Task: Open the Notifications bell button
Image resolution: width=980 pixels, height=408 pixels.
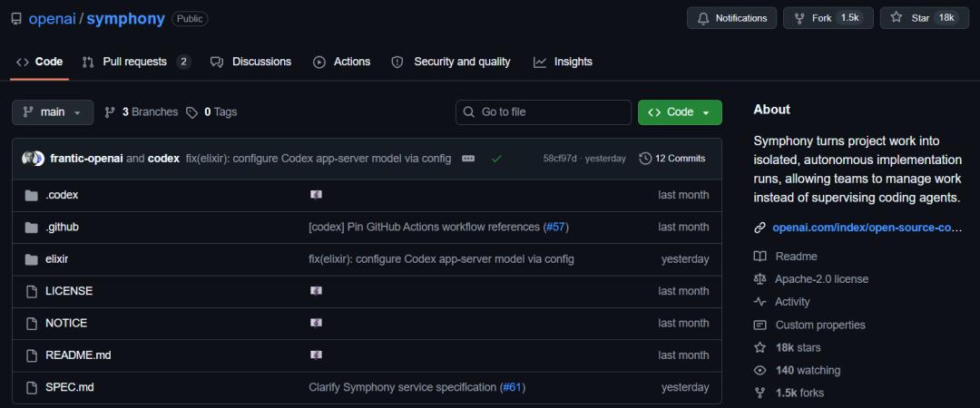Action: point(732,18)
